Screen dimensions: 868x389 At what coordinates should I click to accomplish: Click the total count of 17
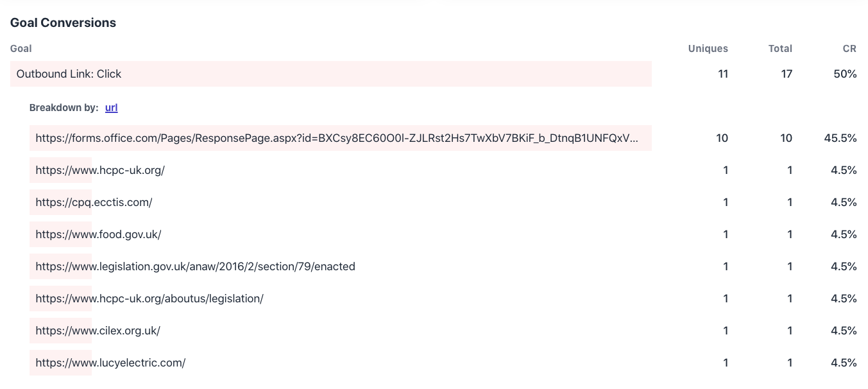coord(787,74)
